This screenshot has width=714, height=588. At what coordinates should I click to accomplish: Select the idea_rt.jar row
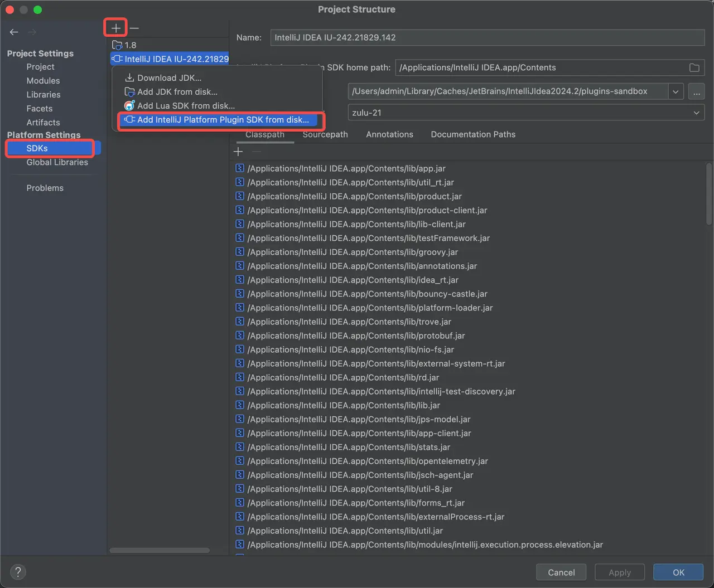(469, 280)
